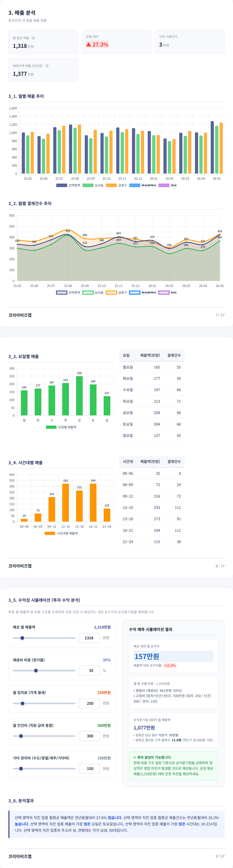Enable 부산광역시 series in 월별 매출 추이 chart

[143, 185]
